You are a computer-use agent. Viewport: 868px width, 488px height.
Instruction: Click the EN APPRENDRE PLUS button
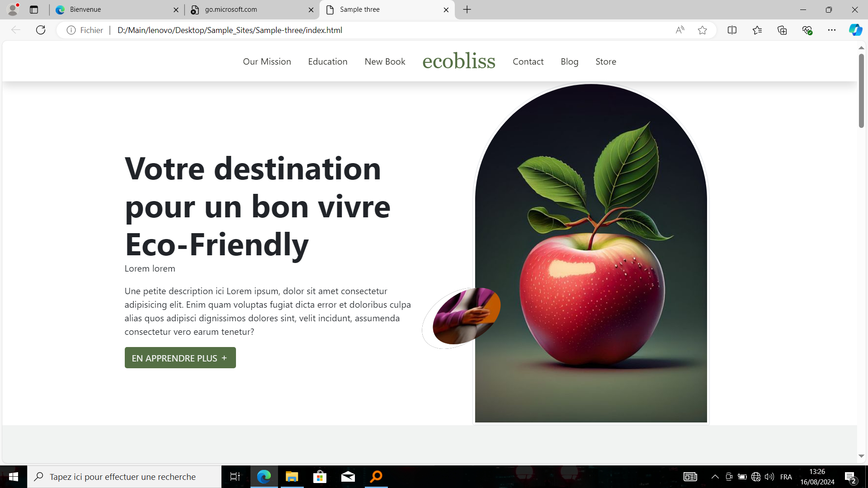tap(180, 358)
